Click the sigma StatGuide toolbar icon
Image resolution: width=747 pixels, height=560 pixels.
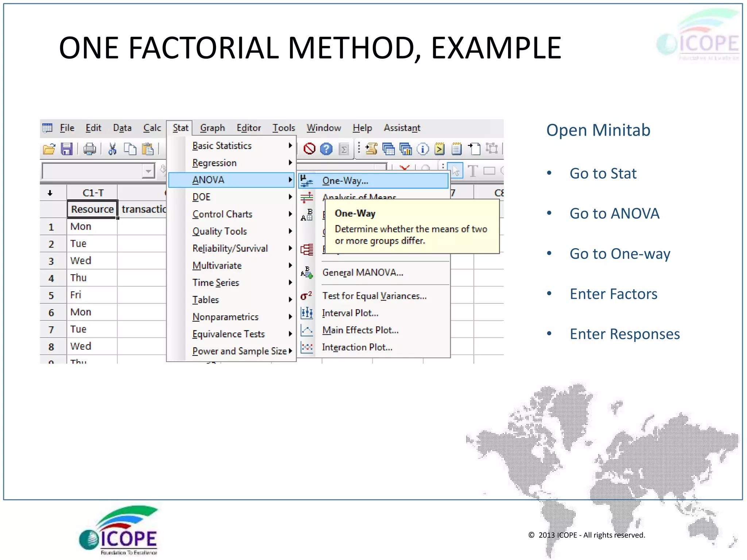point(344,149)
